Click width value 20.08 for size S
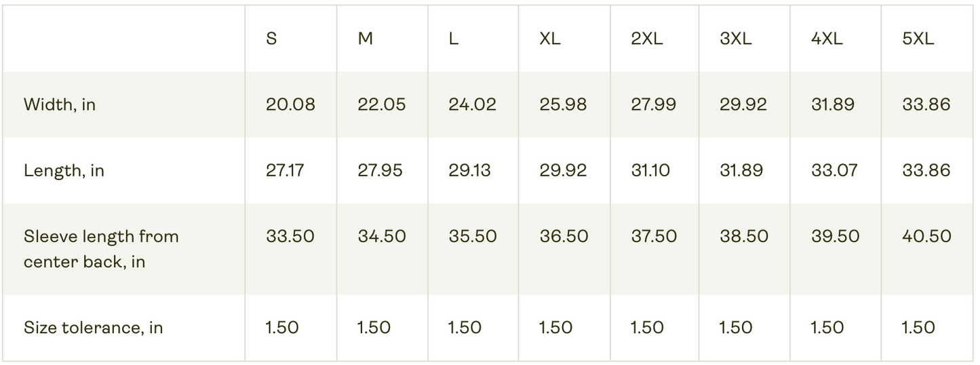980x365 pixels. [x=290, y=104]
